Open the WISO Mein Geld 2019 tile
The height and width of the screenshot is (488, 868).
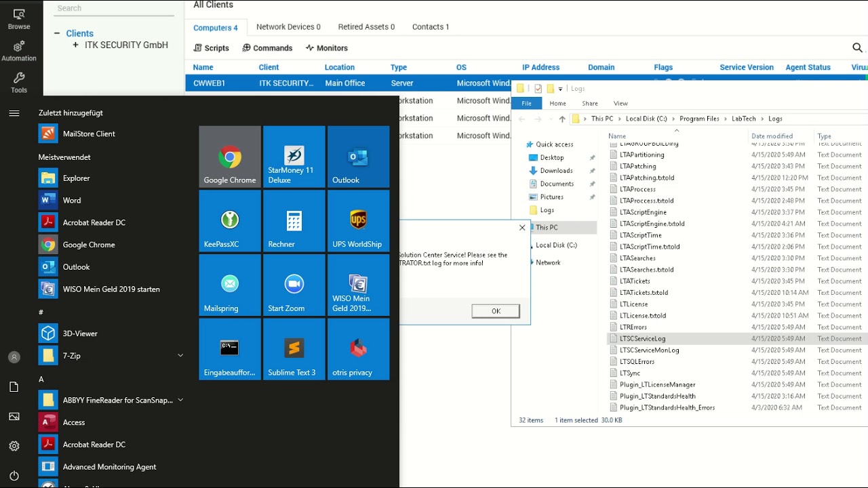[x=359, y=285]
